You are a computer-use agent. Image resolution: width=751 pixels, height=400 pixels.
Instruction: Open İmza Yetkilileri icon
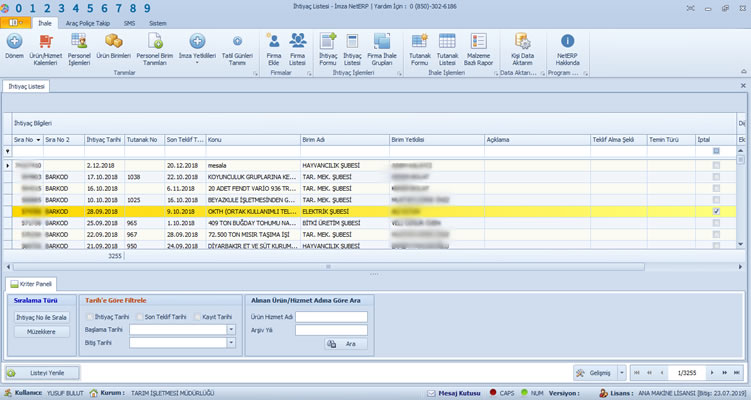[197, 42]
